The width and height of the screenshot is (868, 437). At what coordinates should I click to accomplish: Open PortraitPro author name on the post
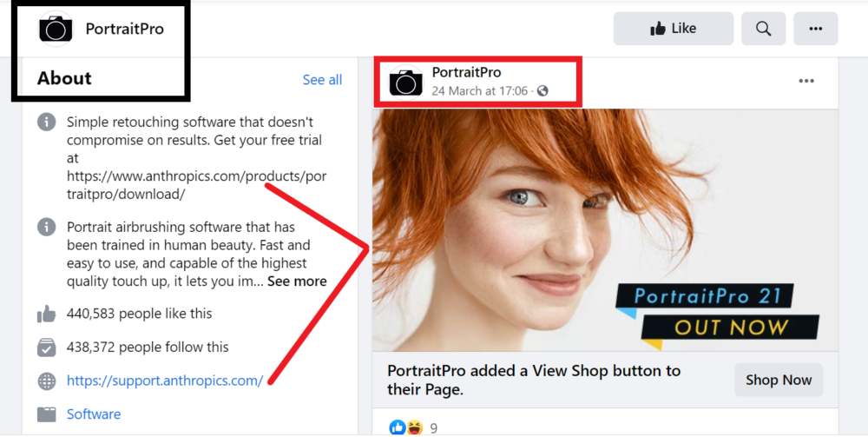466,72
